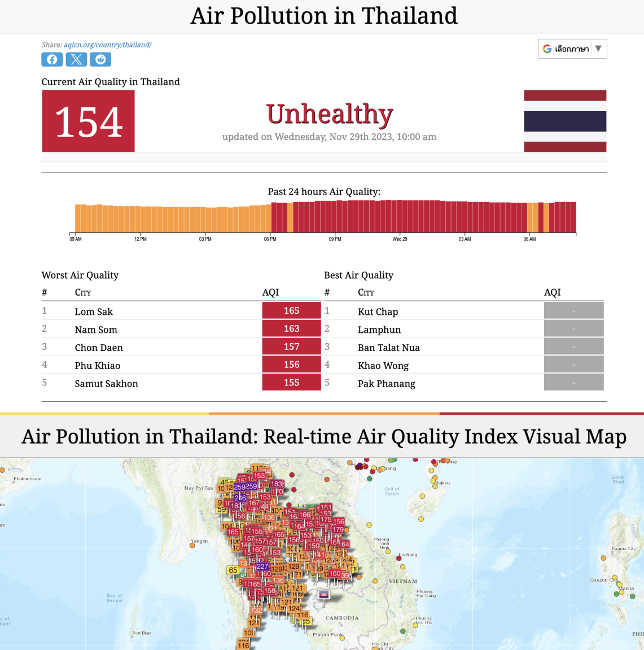Expand language dropdown arrow

point(598,49)
